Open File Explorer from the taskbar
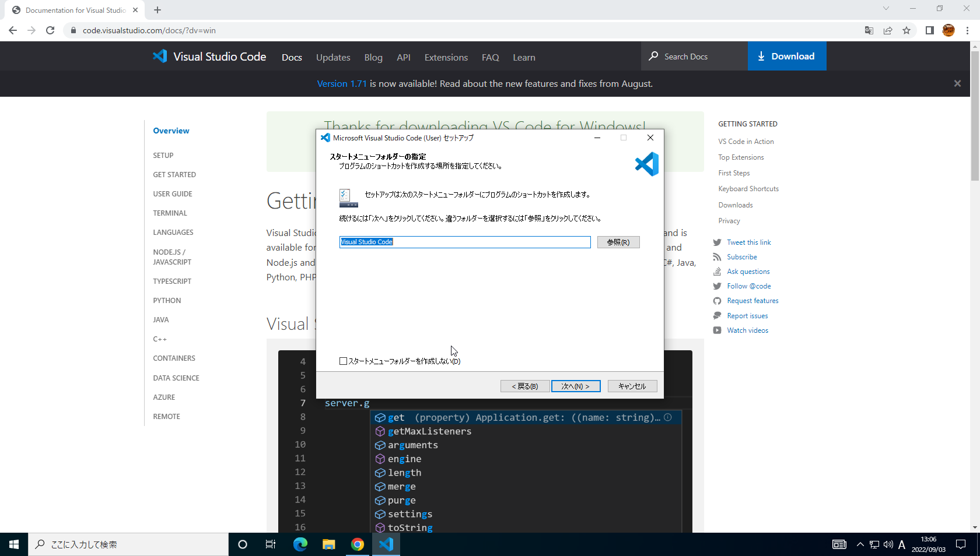Screen dimensions: 980x556 tap(329, 544)
